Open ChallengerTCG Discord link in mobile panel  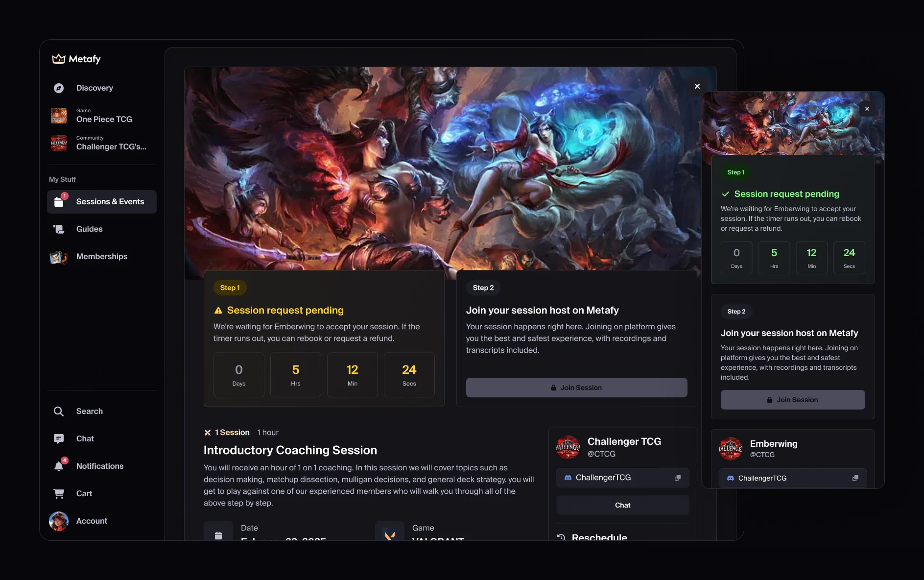(x=793, y=478)
